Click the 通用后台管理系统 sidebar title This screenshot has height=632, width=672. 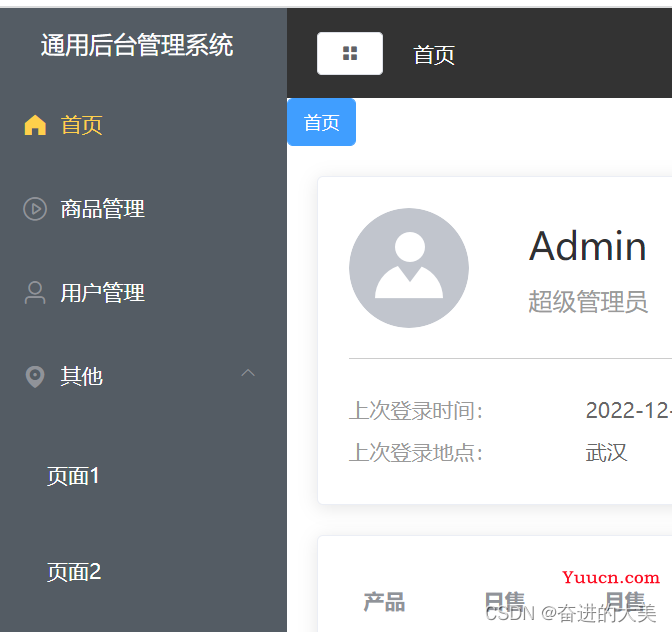[x=137, y=45]
